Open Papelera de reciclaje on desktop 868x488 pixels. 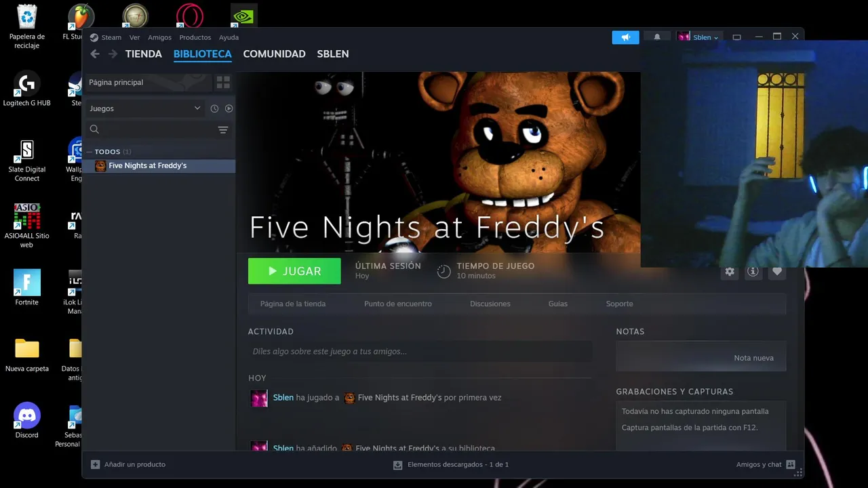point(27,27)
